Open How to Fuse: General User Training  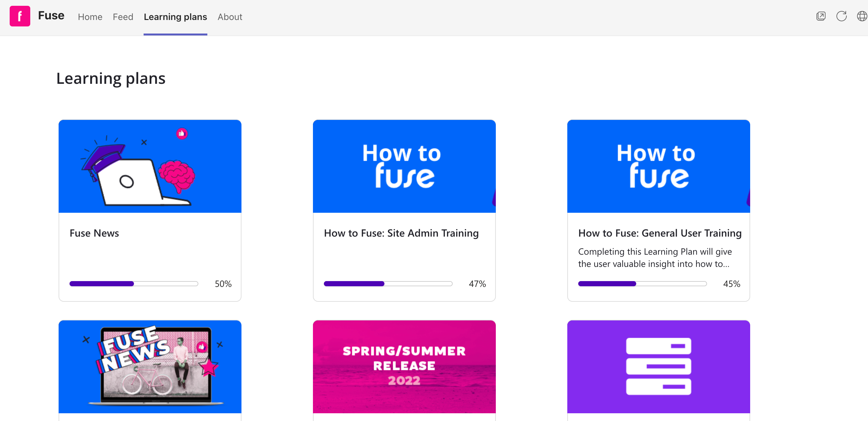coord(659,233)
